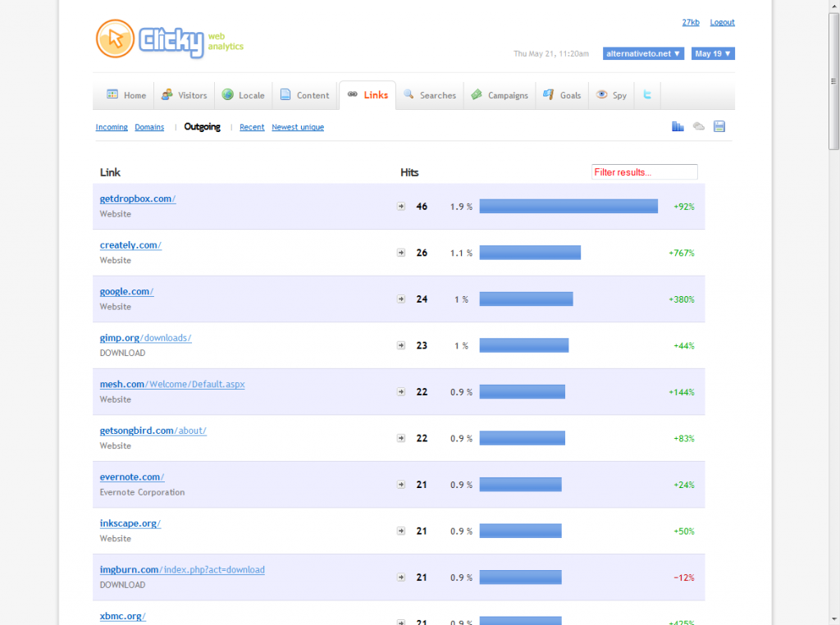The image size is (840, 625).
Task: Switch to the Visitors tab
Action: coord(185,95)
